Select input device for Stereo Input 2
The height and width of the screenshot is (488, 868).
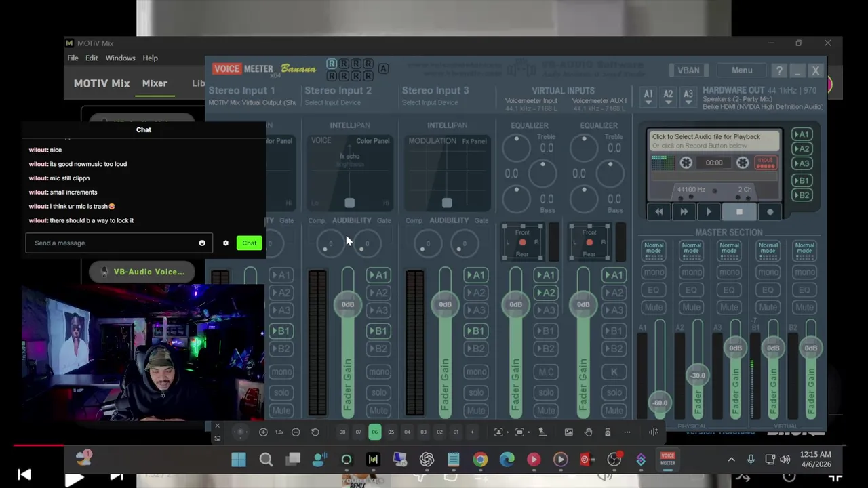[x=333, y=103]
